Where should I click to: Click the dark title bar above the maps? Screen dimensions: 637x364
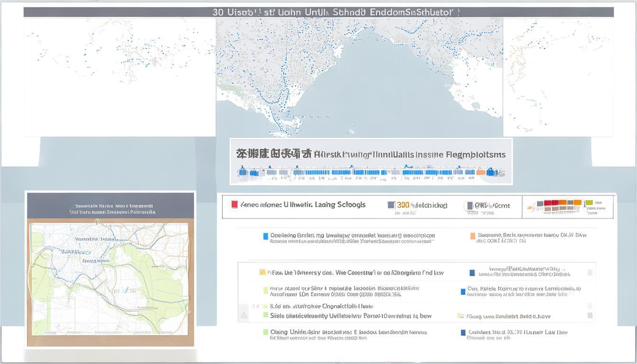tap(318, 12)
